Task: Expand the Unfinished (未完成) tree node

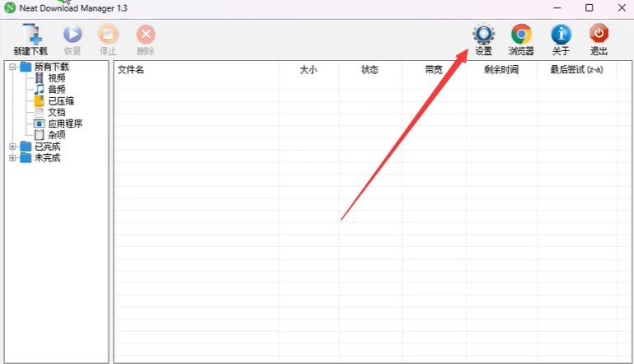Action: point(12,158)
